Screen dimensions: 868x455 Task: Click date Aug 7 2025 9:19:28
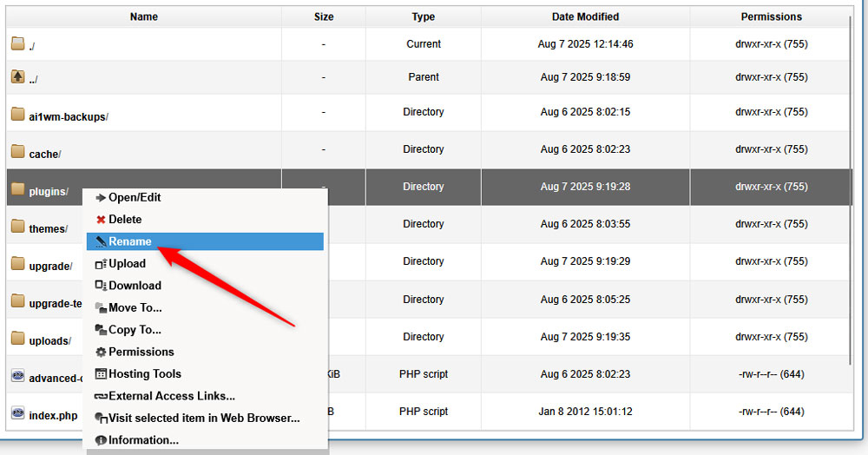tap(585, 187)
